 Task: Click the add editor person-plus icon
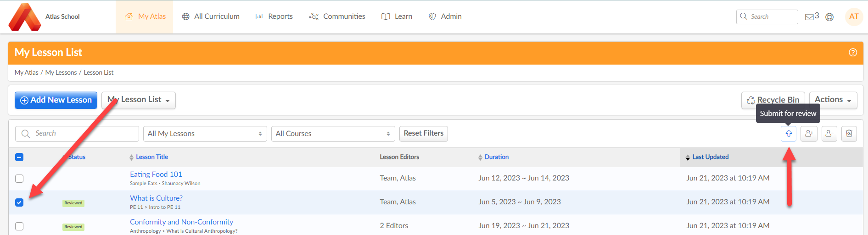pyautogui.click(x=808, y=134)
